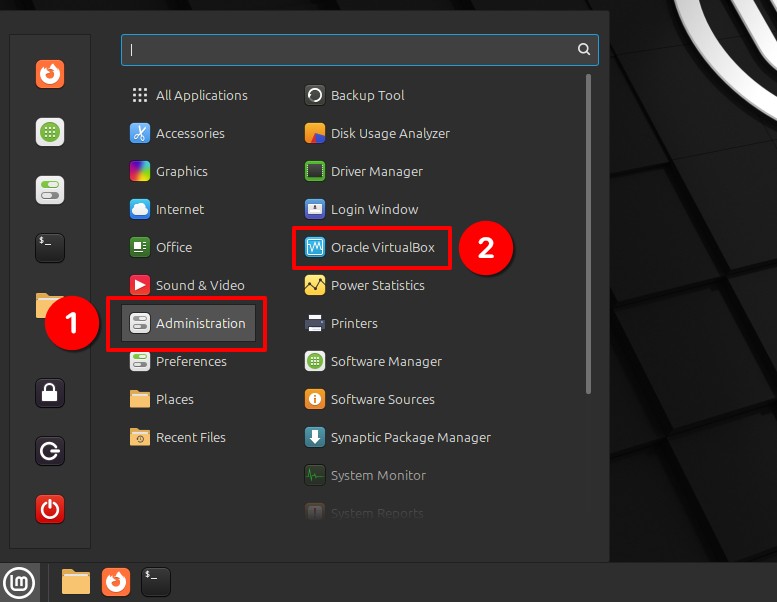Open the Sound & Video category
Screen dimensions: 777x602
click(187, 285)
